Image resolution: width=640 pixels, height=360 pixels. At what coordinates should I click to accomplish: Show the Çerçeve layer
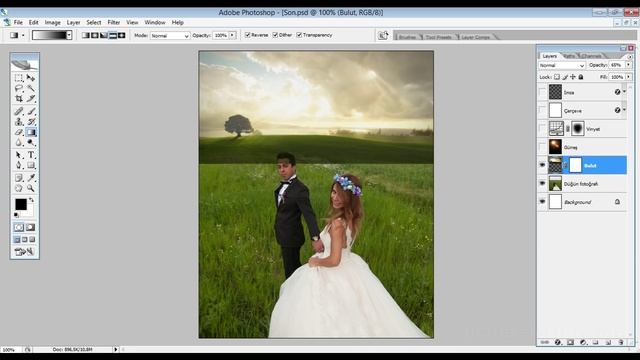click(542, 110)
